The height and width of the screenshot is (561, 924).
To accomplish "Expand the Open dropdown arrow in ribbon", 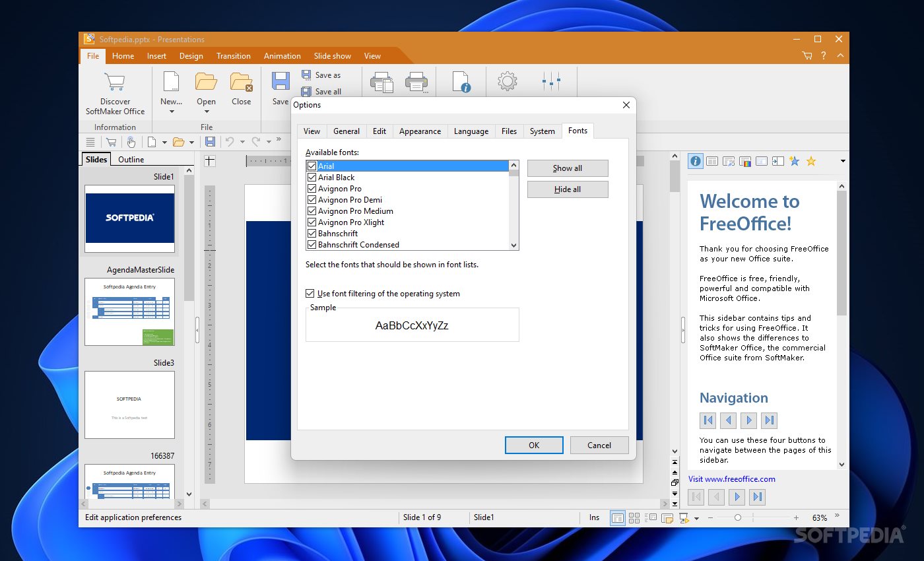I will click(206, 112).
